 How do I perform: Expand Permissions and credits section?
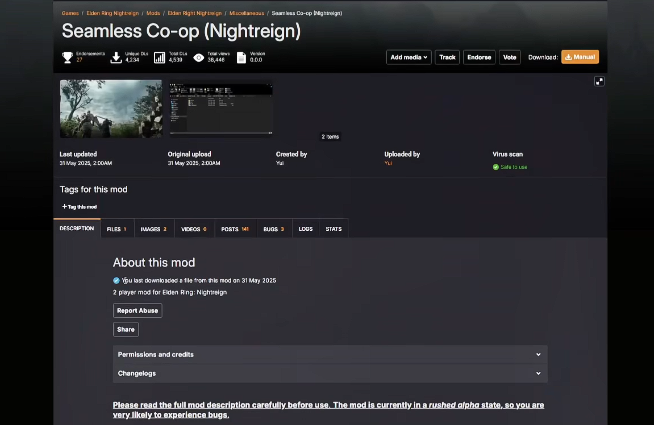click(330, 355)
